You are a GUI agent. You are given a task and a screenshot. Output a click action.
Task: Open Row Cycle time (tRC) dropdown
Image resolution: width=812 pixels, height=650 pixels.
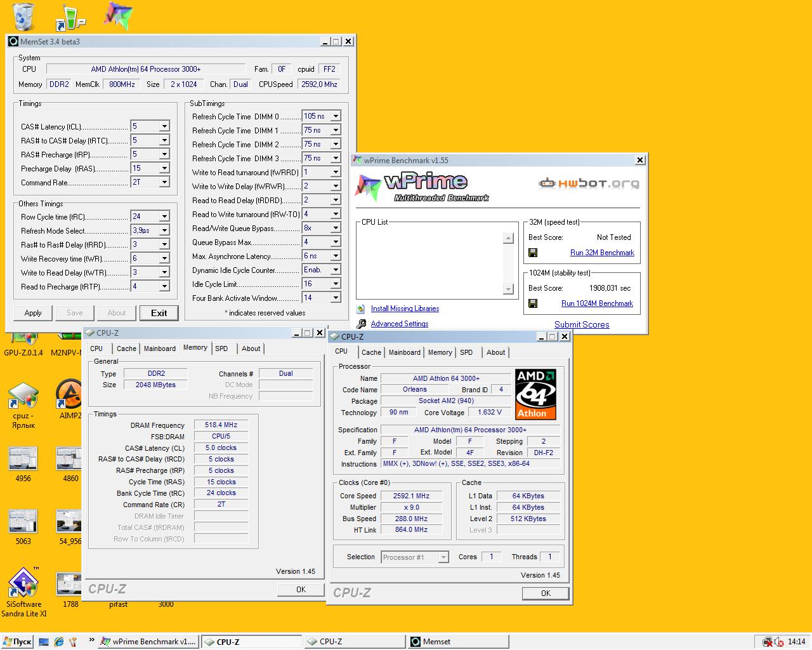point(164,216)
